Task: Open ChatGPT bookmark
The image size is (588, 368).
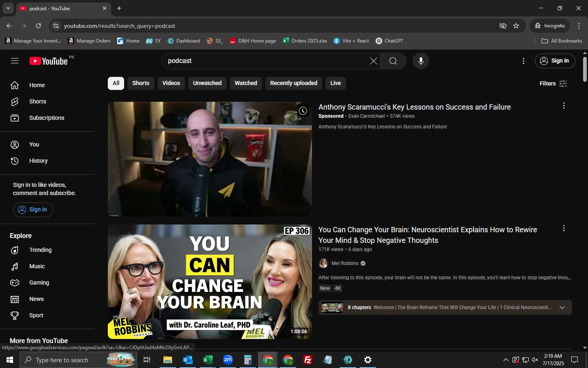Action: [389, 41]
